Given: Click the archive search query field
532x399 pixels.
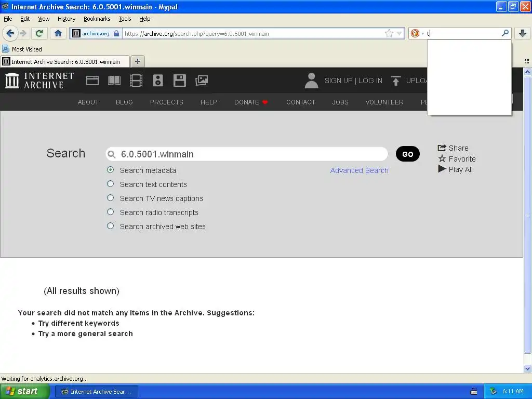Looking at the screenshot, I should [247, 154].
